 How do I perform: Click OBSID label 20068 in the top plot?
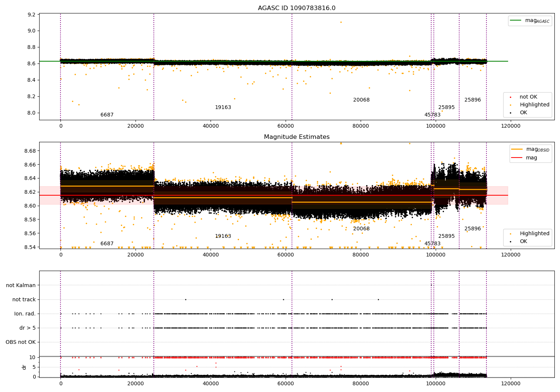[x=361, y=100]
